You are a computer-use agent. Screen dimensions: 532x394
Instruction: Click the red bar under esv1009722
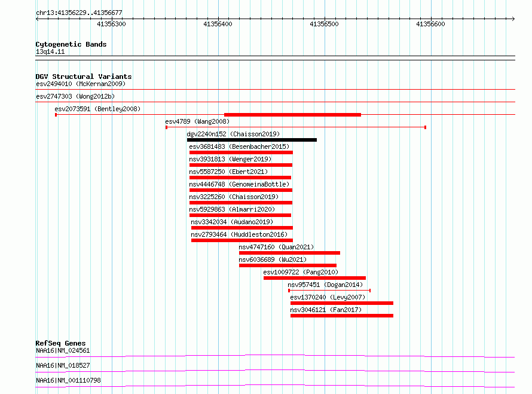(314, 278)
